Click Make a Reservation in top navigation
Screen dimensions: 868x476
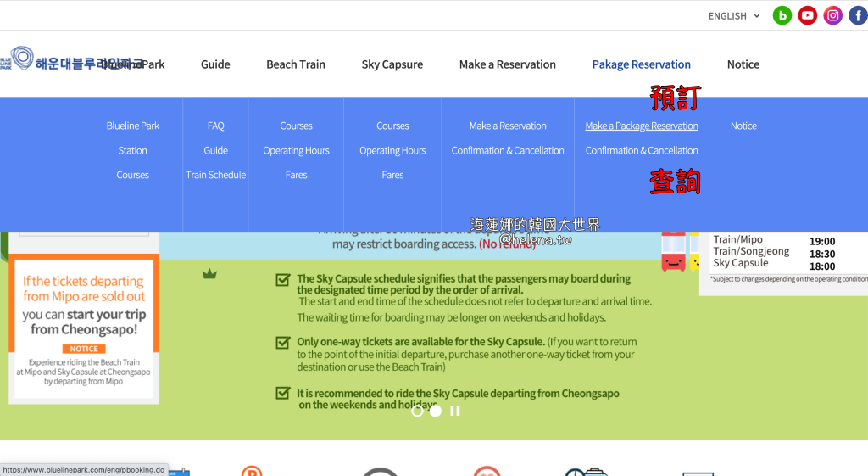507,64
